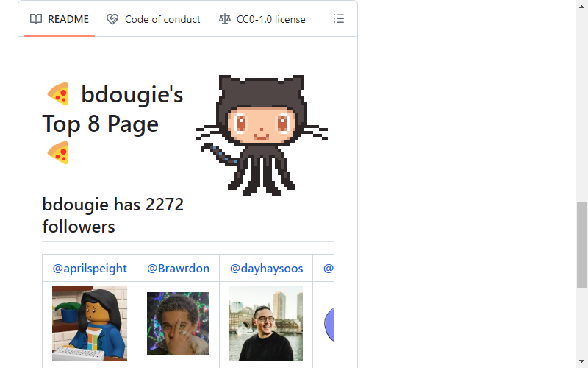Screen dimensions: 588x368
Task: Open the README tab
Action: (x=60, y=19)
